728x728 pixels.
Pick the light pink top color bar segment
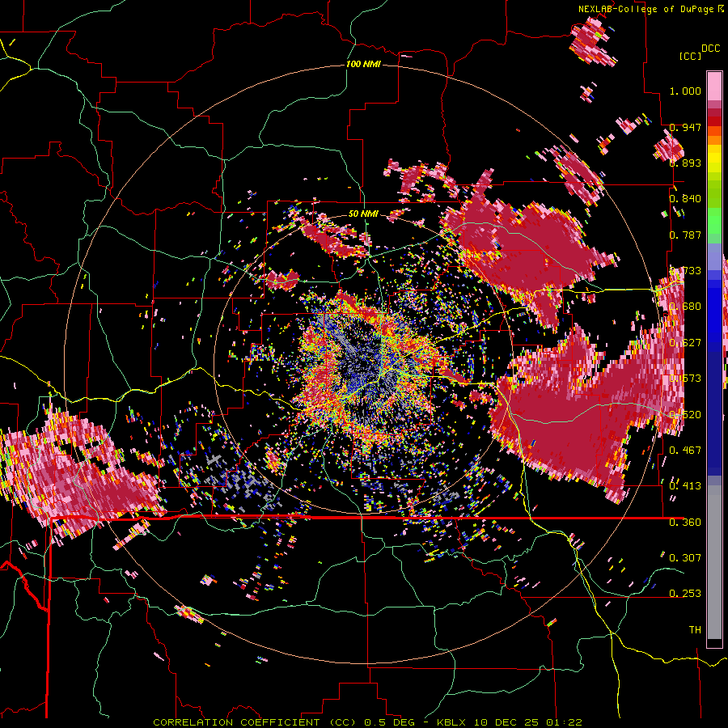[x=714, y=86]
